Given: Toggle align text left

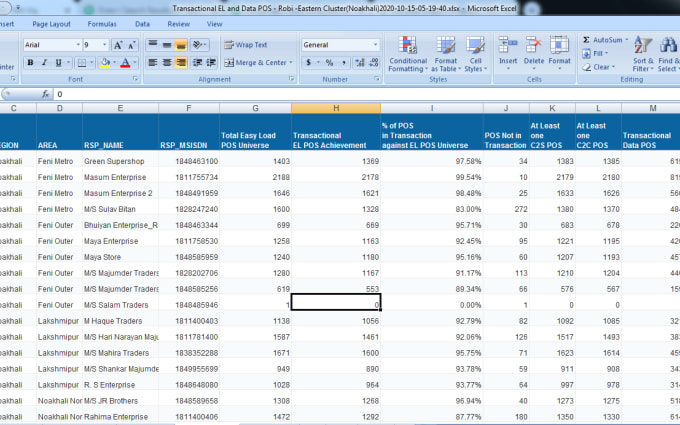Looking at the screenshot, I should pos(153,63).
